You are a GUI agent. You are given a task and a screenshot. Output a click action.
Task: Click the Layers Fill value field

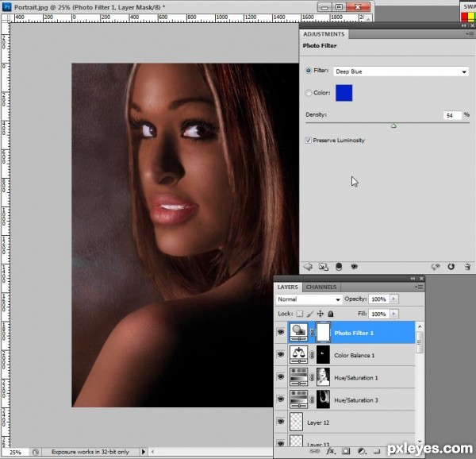click(379, 314)
